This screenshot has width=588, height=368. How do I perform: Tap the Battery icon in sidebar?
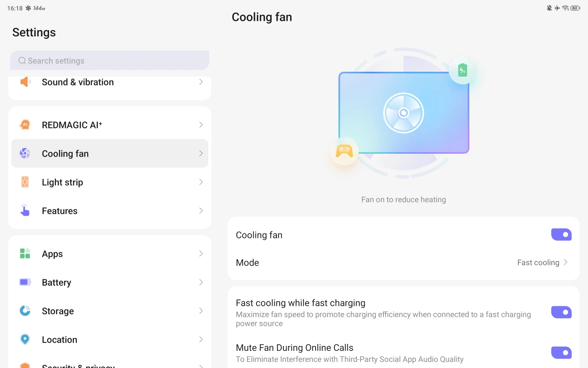(25, 282)
